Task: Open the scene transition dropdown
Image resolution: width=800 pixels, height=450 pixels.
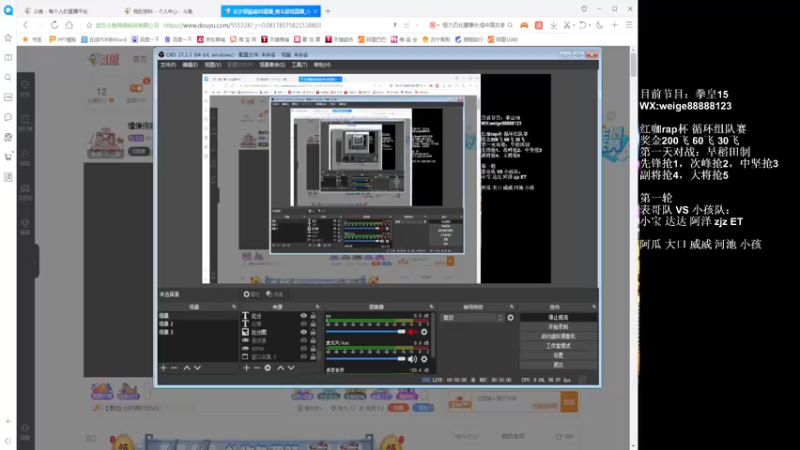Action: point(472,318)
